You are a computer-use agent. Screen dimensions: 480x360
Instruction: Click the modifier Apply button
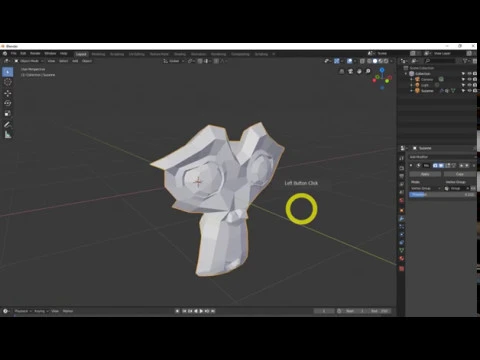(425, 174)
